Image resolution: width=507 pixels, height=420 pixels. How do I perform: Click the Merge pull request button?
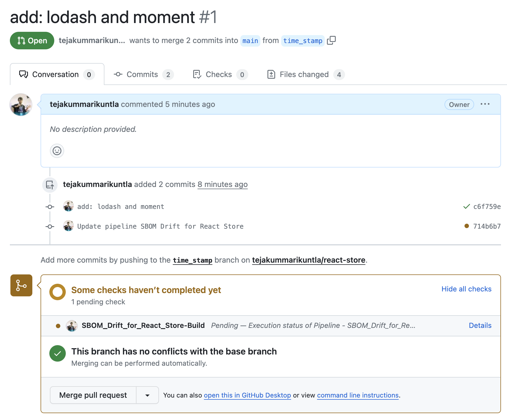93,395
